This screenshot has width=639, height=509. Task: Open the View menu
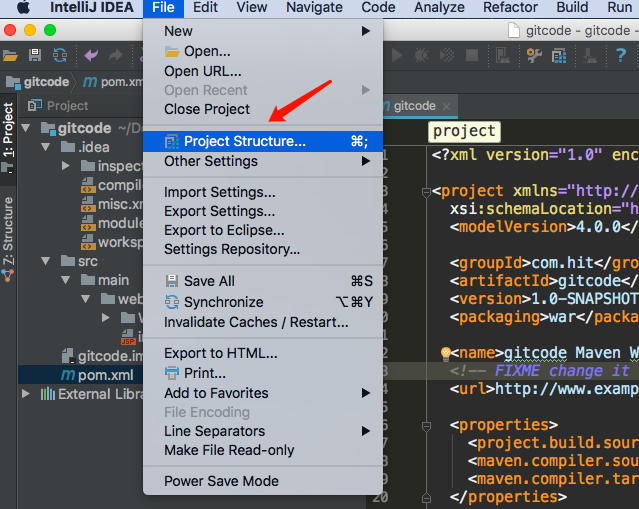(252, 7)
